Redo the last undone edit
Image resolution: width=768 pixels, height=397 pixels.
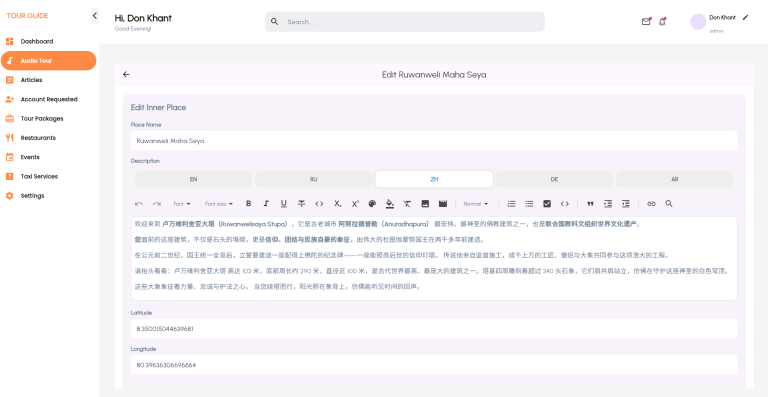point(157,204)
